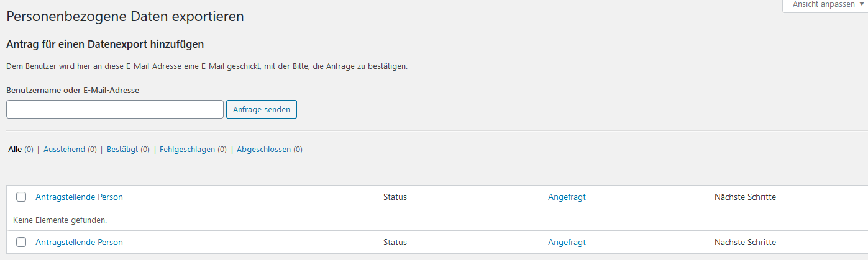Filter requests by Abgeschlossen

point(264,150)
